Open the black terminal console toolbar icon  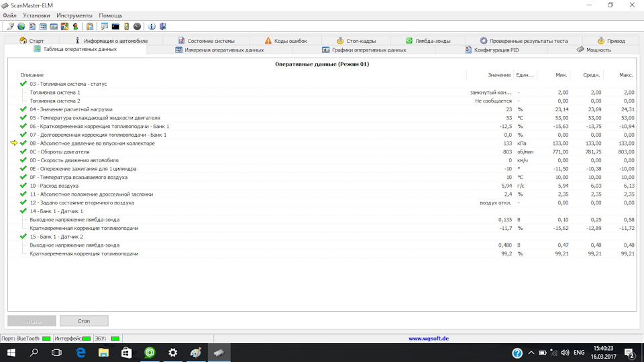[115, 26]
